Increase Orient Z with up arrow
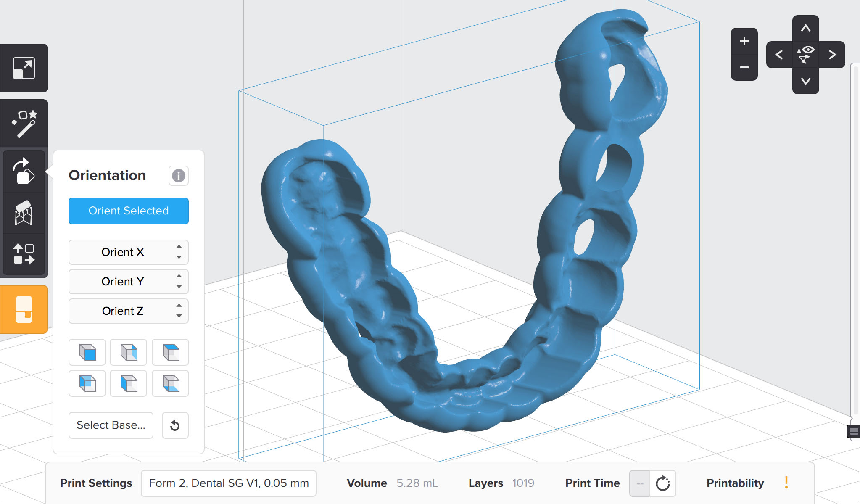 point(179,306)
